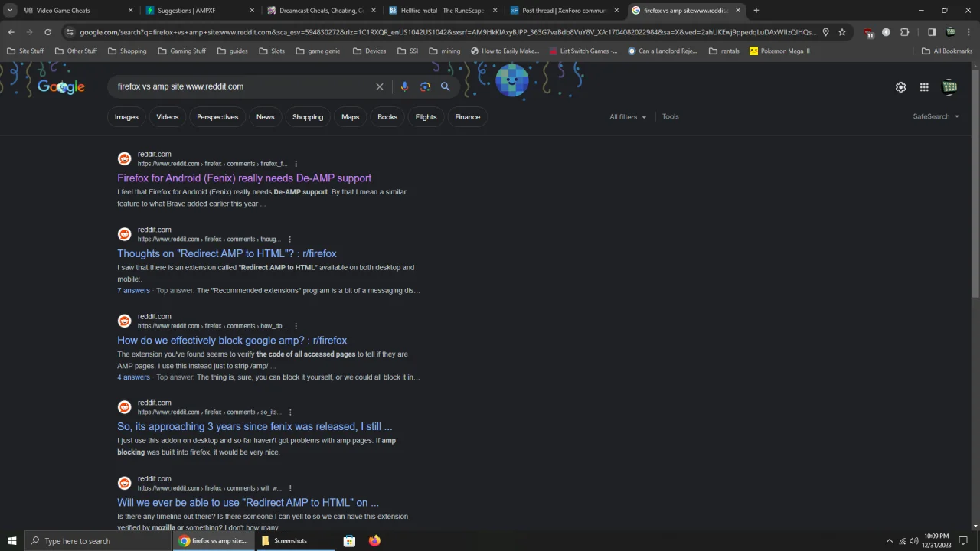Filter results by Finance
Screen dimensions: 980x551
pos(467,117)
